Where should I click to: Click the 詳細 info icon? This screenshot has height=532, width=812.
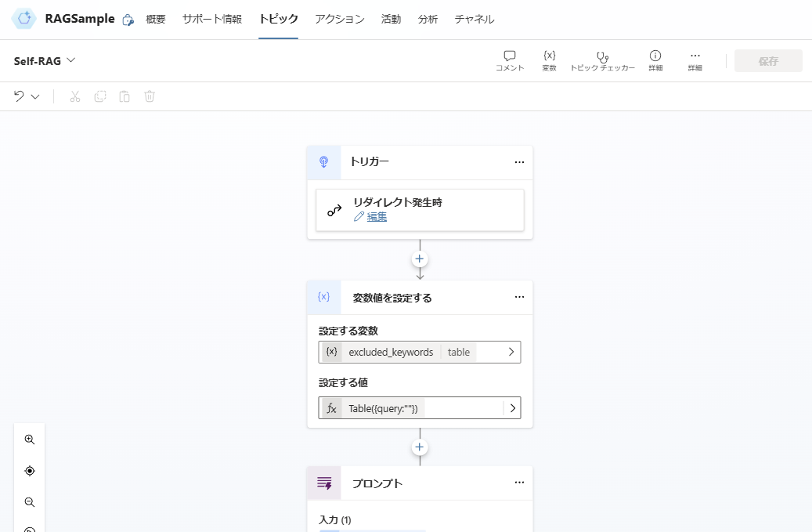point(655,60)
